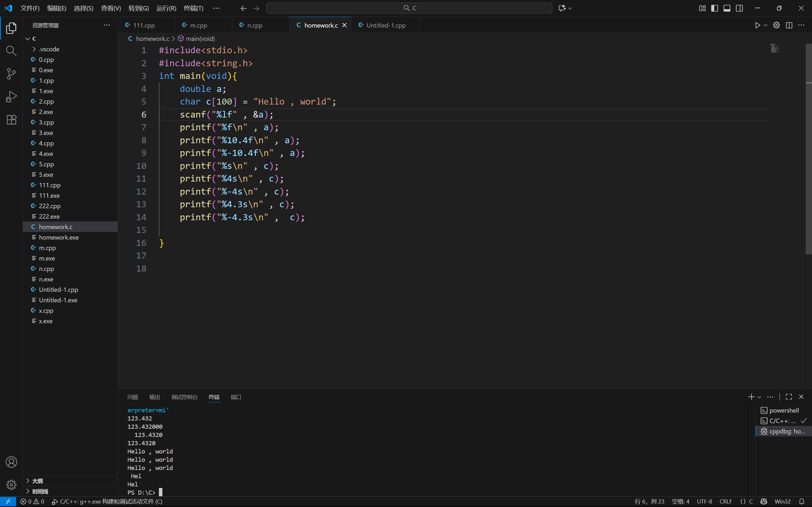
Task: Open the Source Control view
Action: (x=11, y=74)
